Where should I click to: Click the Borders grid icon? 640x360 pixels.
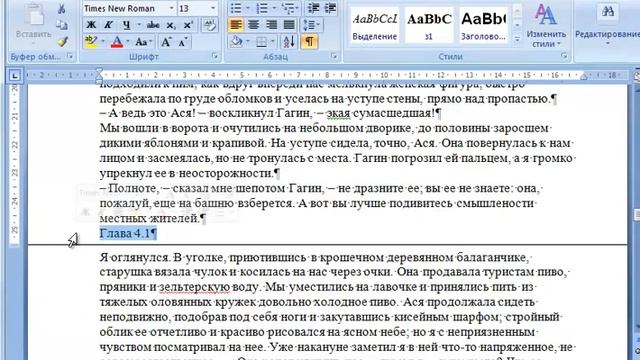coord(261,41)
